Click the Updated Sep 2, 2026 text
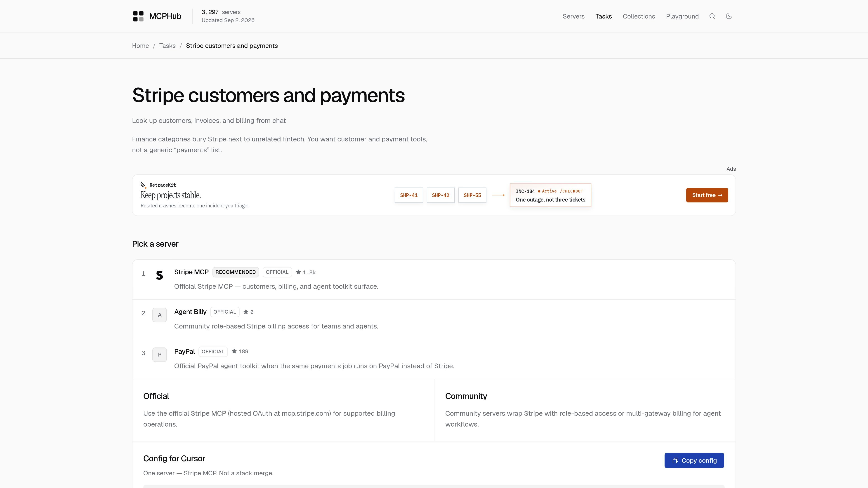The height and width of the screenshot is (488, 868). [x=228, y=20]
